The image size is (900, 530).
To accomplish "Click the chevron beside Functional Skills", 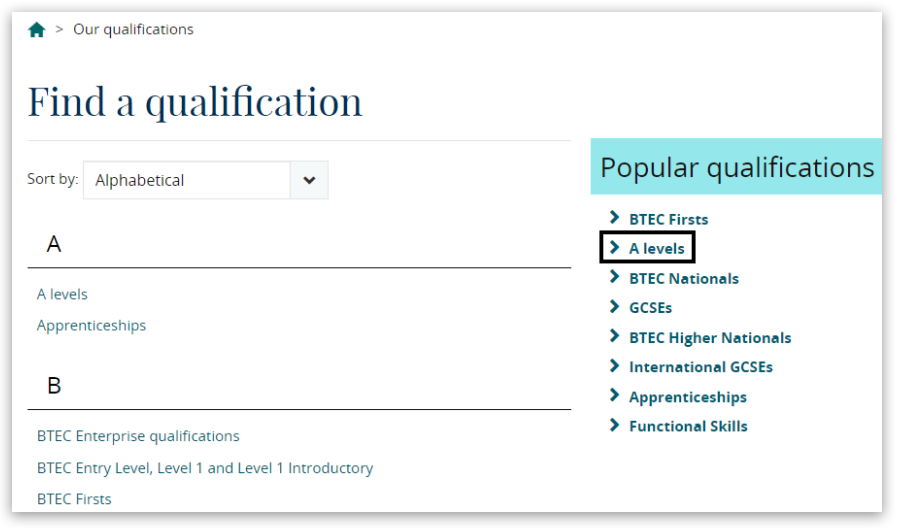I will point(614,425).
